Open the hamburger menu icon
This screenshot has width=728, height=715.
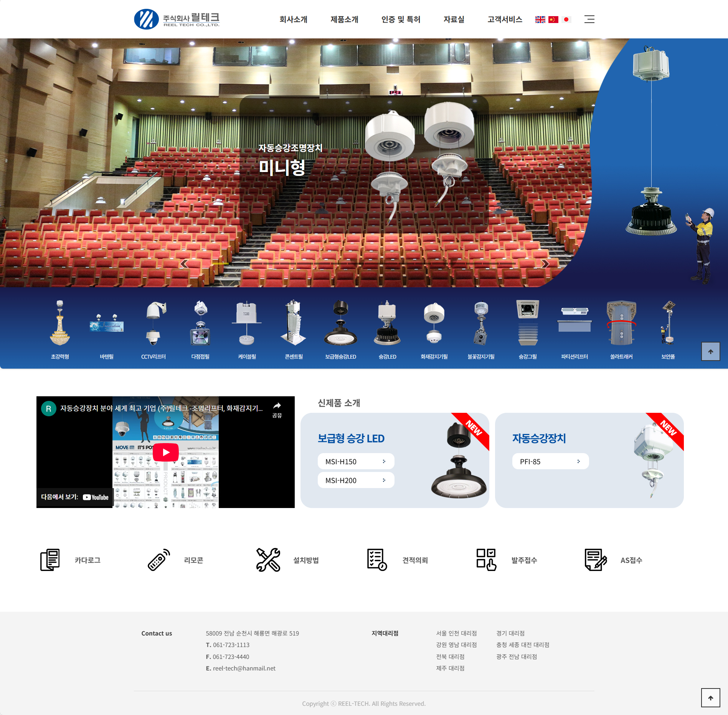click(x=589, y=19)
